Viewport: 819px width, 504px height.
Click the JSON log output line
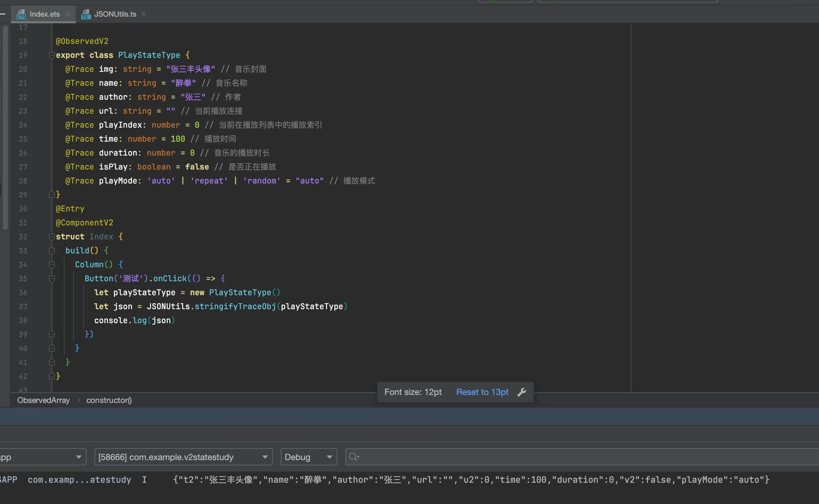471,480
